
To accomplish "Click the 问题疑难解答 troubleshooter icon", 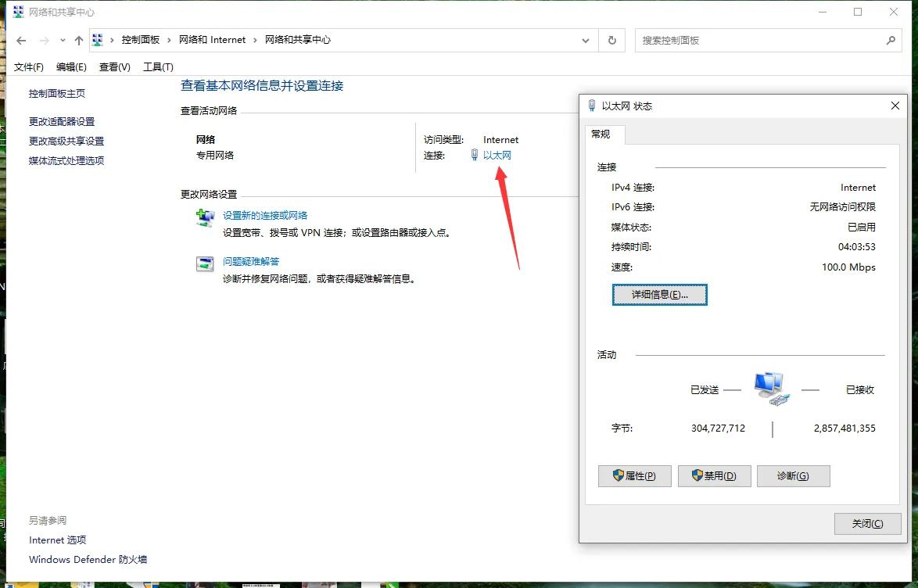I will point(204,263).
